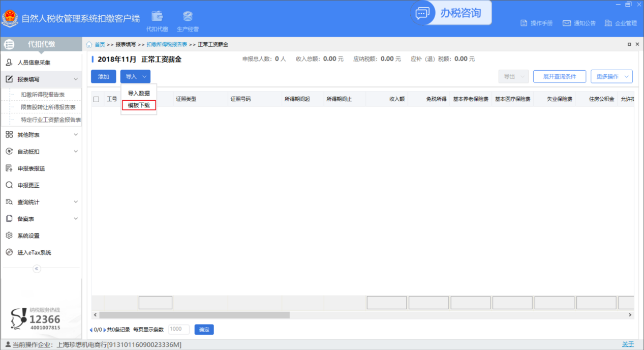Open 系统设置 in the sidebar

[28, 236]
